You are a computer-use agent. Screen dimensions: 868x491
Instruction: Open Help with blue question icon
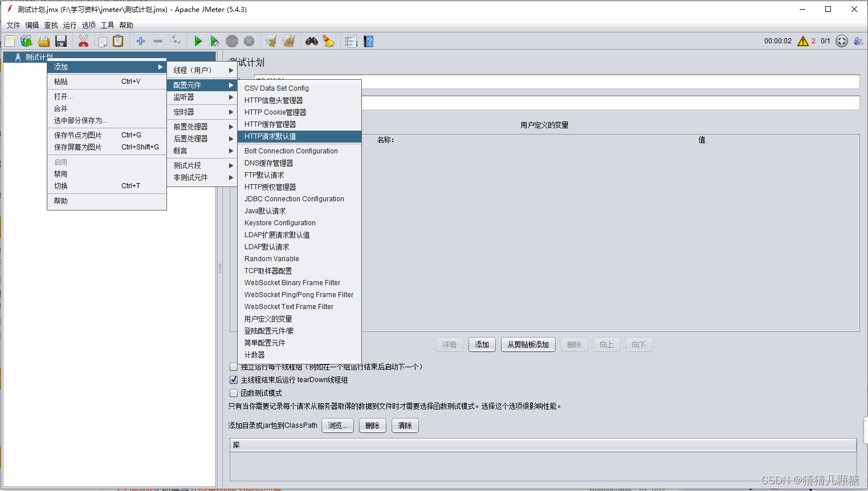[x=369, y=41]
